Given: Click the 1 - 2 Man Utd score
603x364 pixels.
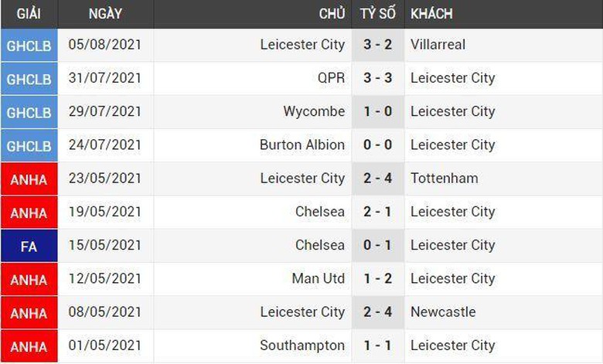Looking at the screenshot, I should pos(378,278).
